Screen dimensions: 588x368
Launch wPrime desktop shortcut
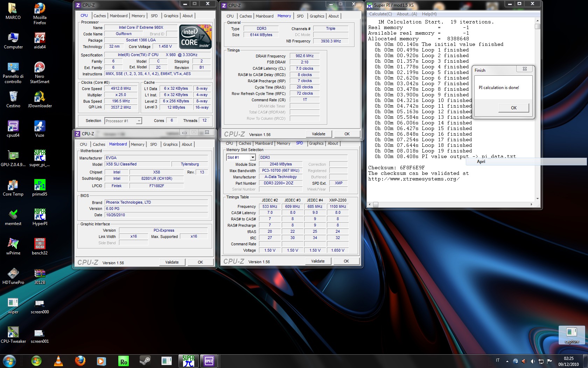13,246
